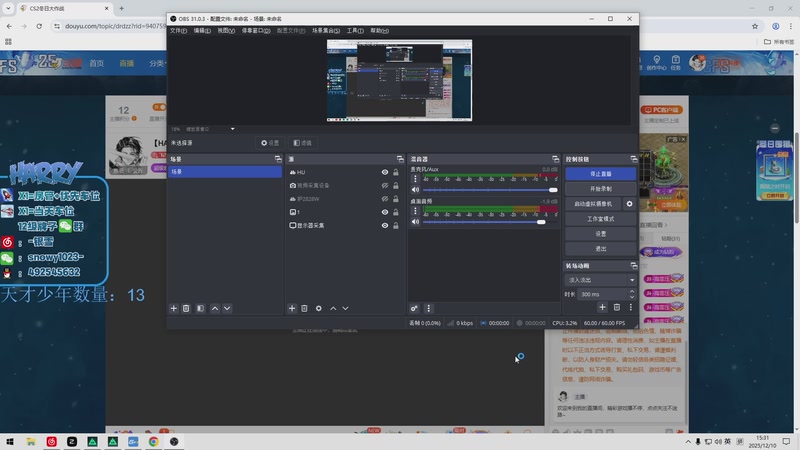Viewport: 800px width, 450px height.
Task: Click the OBS preview canvas thumbnail
Action: 399,80
